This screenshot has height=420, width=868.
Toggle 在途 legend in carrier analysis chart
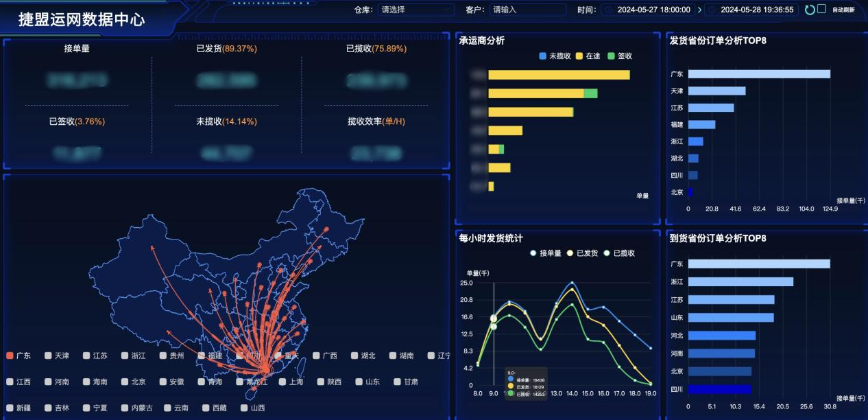(x=588, y=56)
